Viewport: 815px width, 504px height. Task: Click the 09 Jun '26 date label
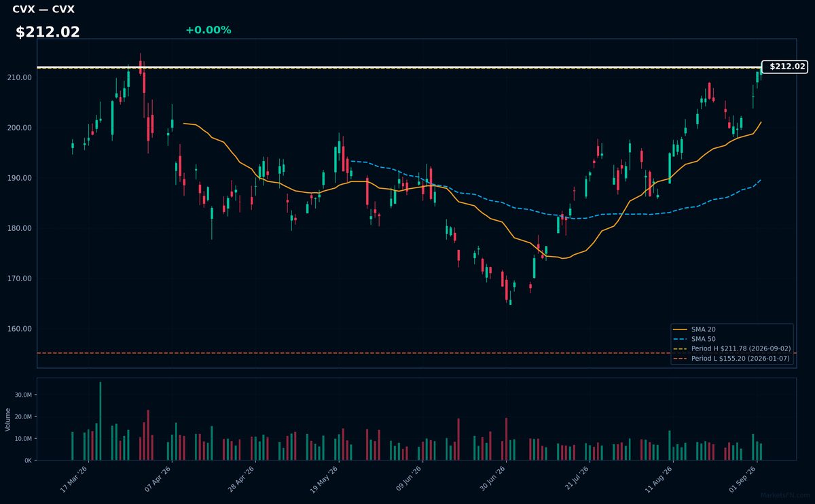tap(410, 479)
